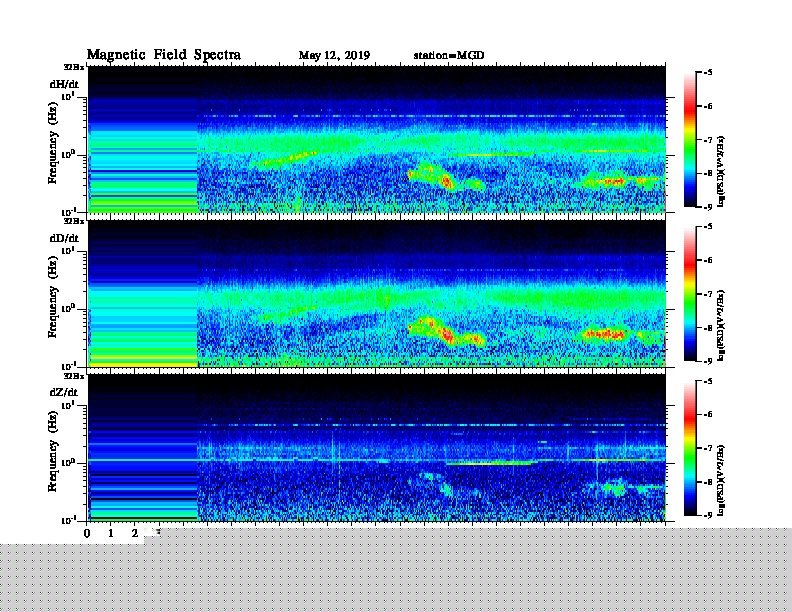
Task: Click the -5 value on the dH/dt colorbar
Action: click(x=708, y=73)
